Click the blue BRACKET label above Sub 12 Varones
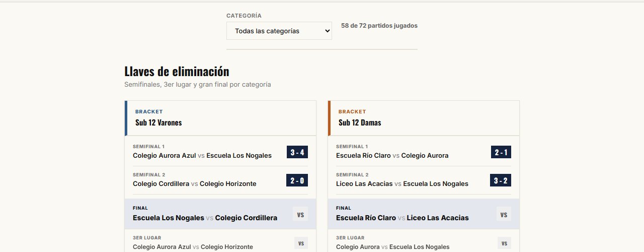 [x=149, y=112]
